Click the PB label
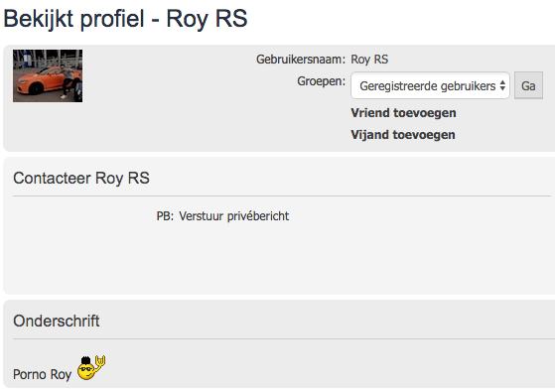 click(x=165, y=215)
